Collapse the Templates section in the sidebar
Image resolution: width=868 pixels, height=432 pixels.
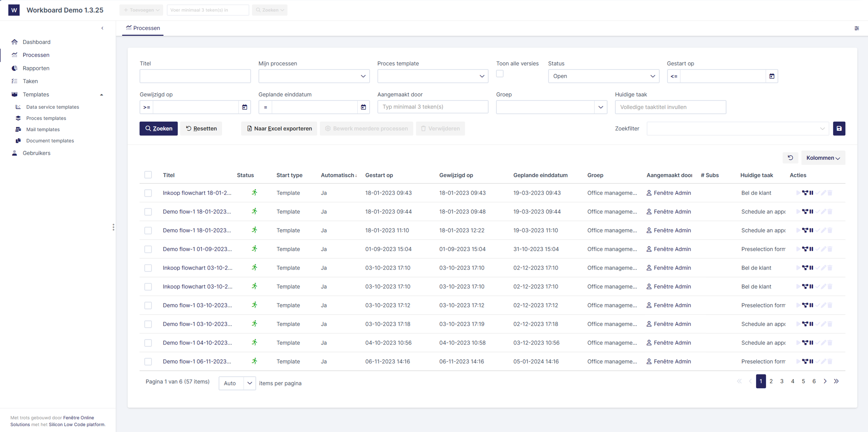[x=101, y=95]
